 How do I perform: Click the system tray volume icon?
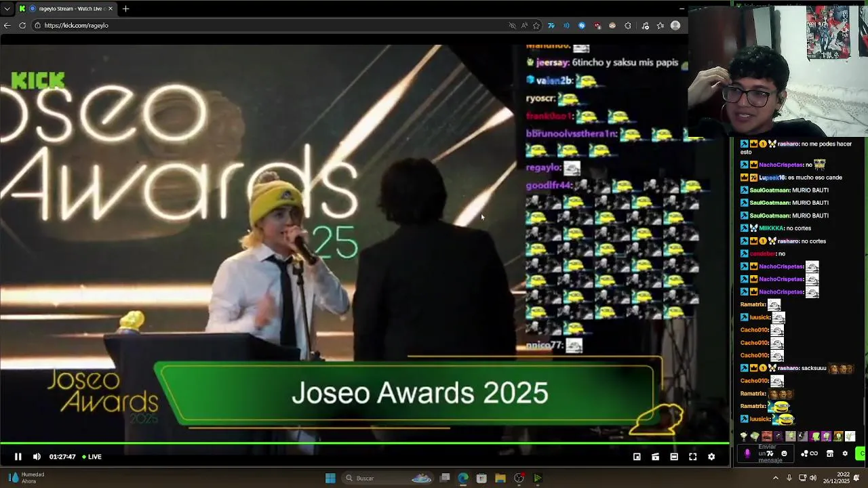(813, 478)
